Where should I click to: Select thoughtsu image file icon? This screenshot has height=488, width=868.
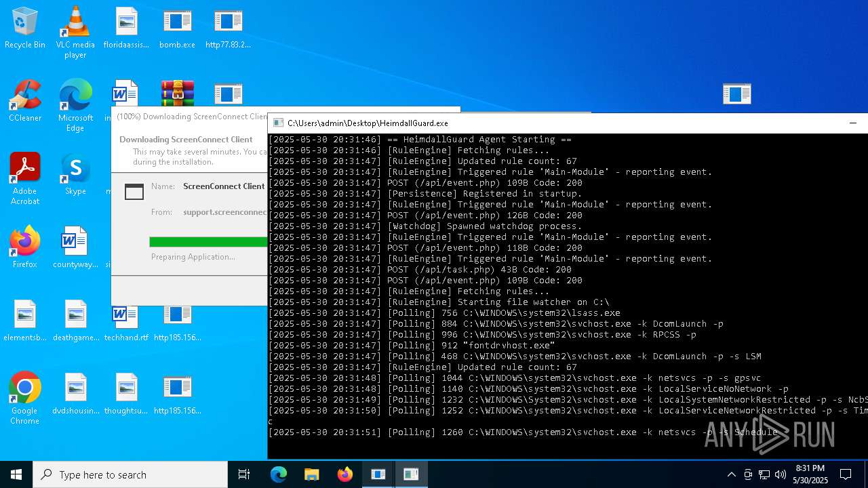pos(126,394)
